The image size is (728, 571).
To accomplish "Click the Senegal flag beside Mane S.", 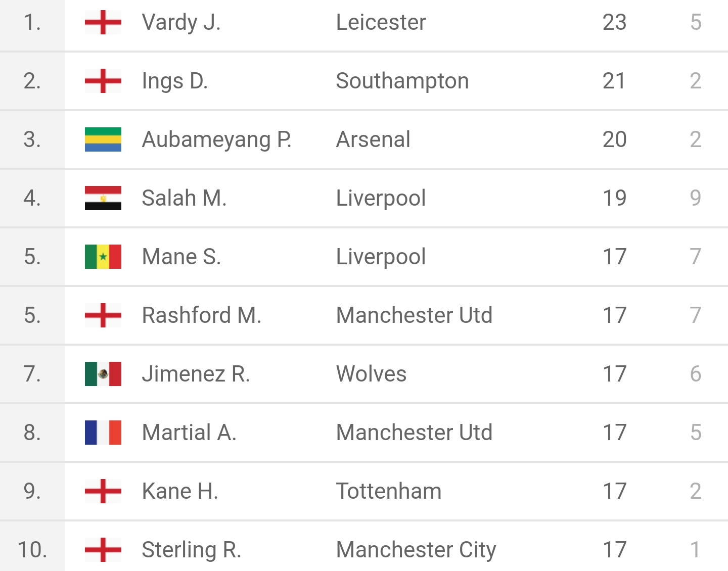I will [x=103, y=257].
